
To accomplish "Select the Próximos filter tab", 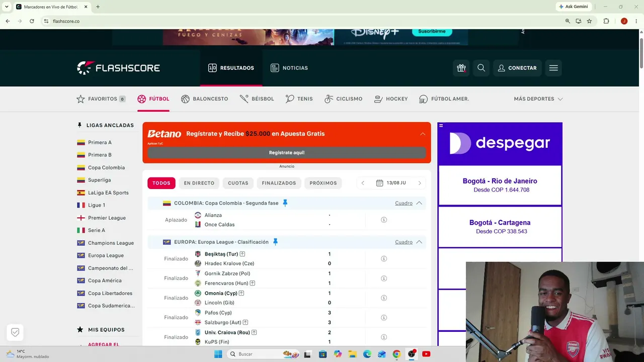I will coord(323,183).
